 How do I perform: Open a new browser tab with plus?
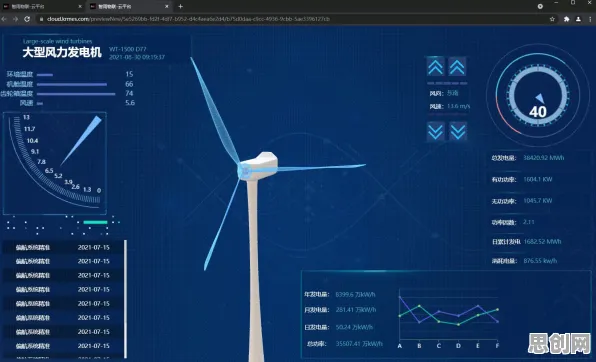tap(181, 6)
